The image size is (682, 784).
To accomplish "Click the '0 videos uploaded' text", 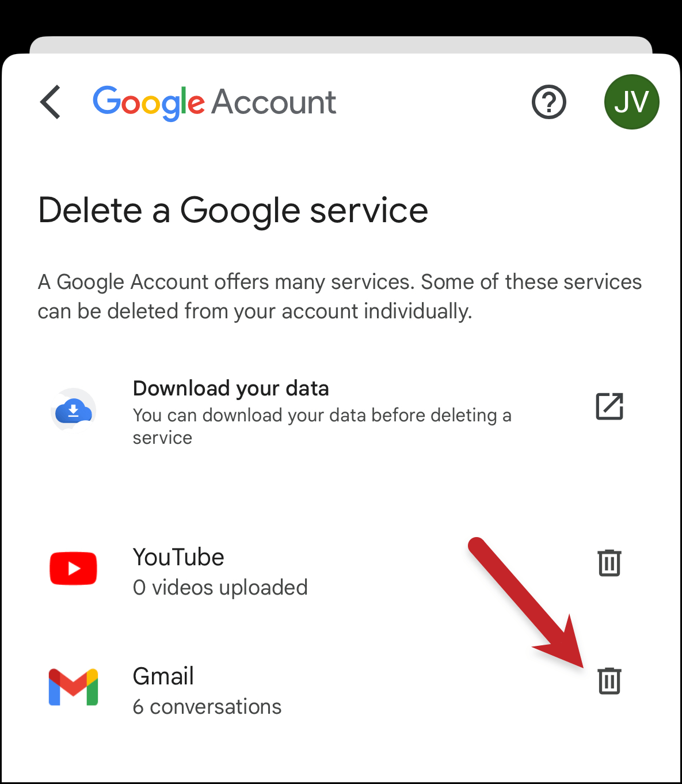I will tap(220, 588).
